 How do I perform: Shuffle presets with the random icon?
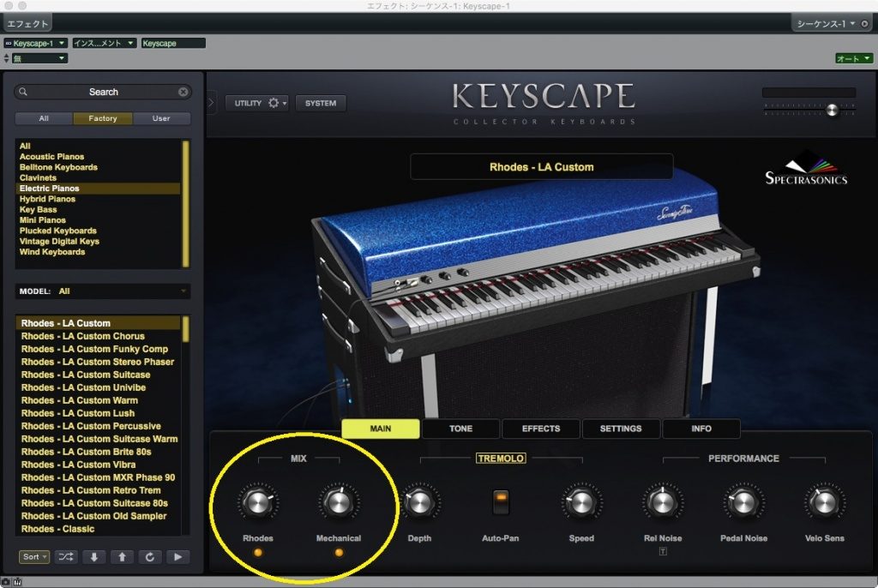[x=65, y=556]
